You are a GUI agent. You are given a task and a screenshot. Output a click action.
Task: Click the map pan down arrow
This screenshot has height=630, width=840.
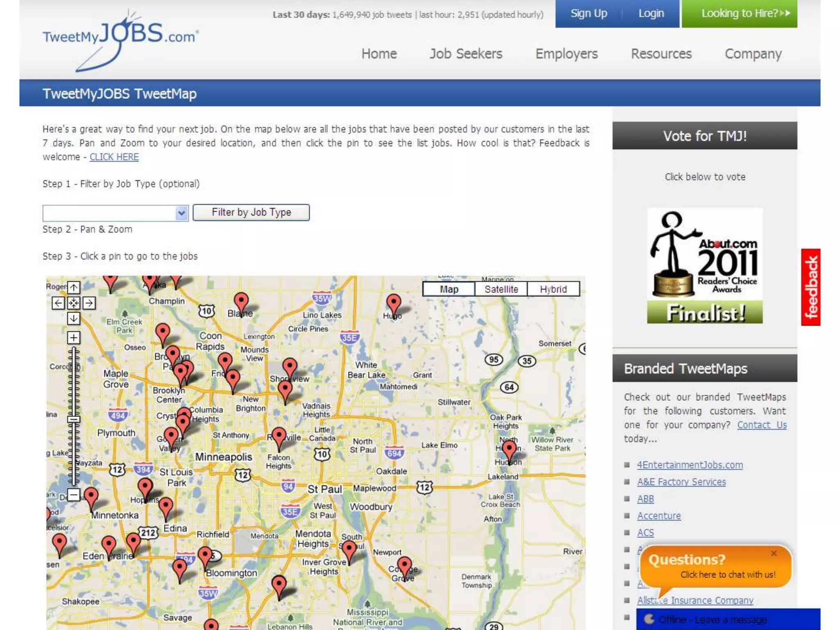point(74,318)
